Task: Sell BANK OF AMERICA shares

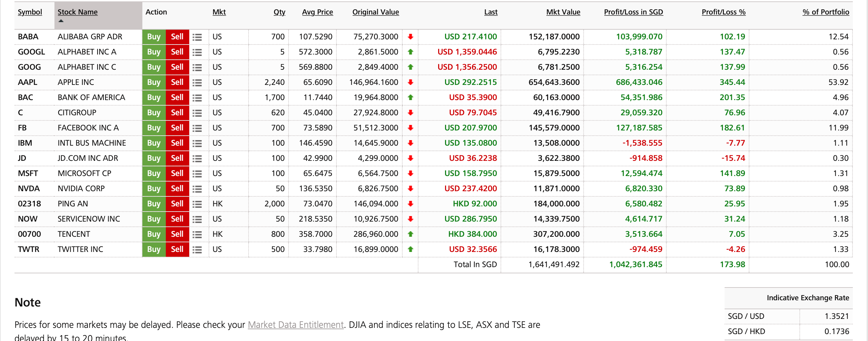Action: [177, 98]
